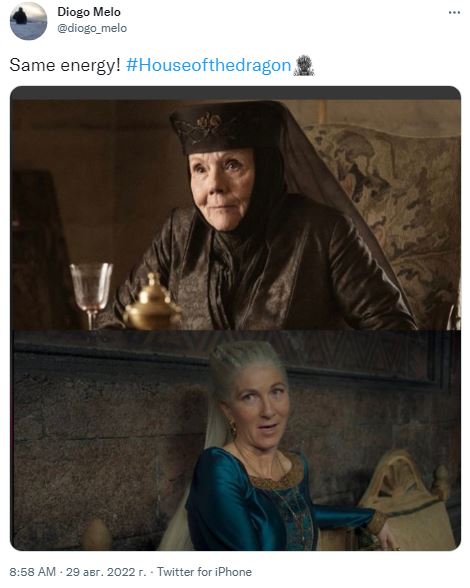Click the Iron Throne emoji after the hashtag
The width and height of the screenshot is (470, 588).
[303, 66]
